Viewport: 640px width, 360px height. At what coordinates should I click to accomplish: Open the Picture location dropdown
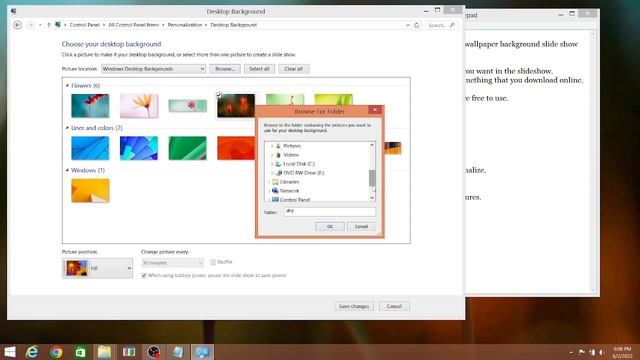tap(153, 69)
